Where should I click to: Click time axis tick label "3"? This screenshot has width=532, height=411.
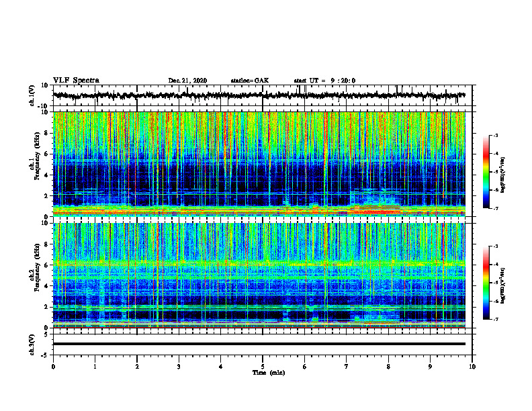click(179, 367)
